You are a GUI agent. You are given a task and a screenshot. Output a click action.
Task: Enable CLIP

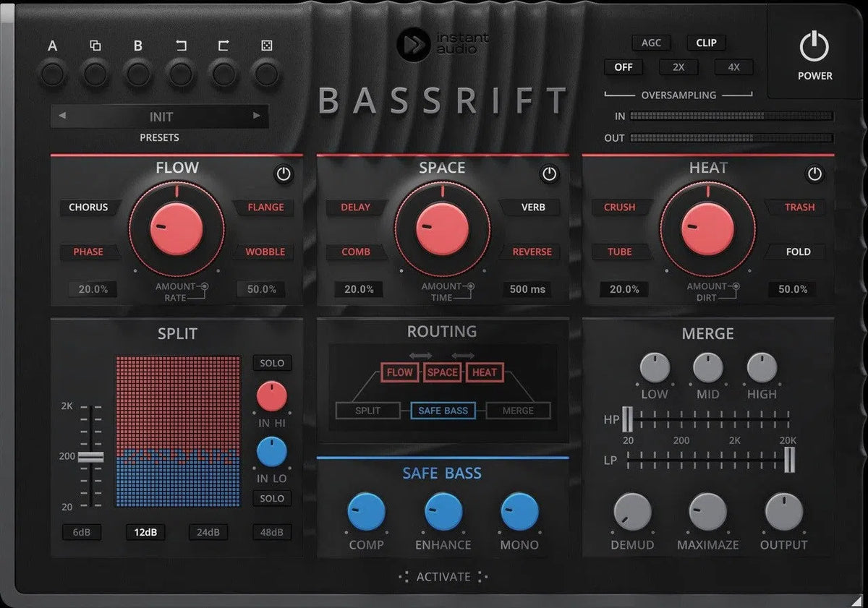click(705, 43)
